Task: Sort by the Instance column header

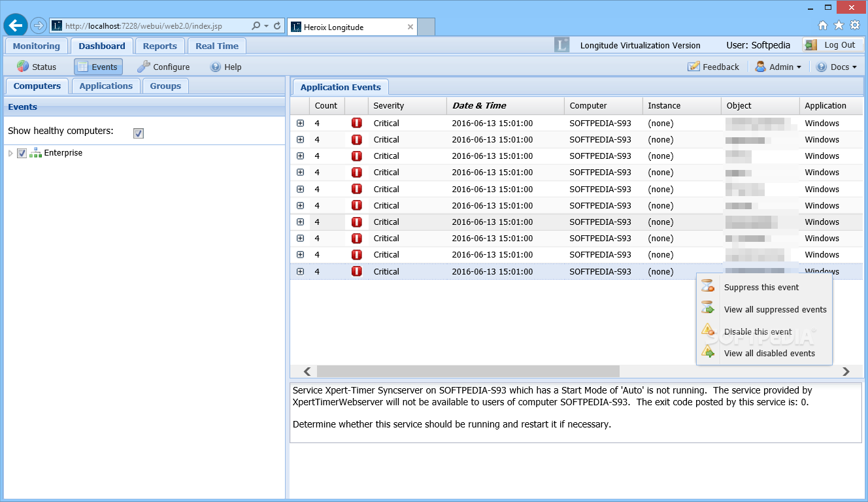Action: [682, 106]
